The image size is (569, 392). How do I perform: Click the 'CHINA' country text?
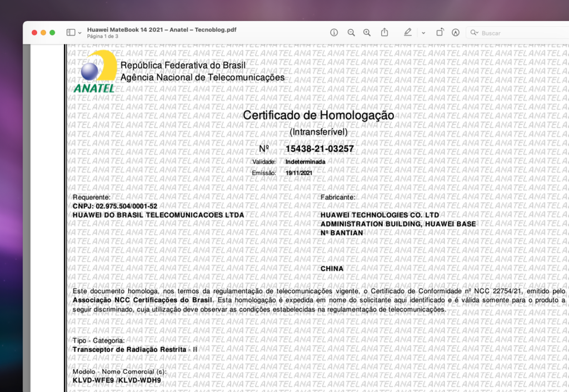(332, 269)
